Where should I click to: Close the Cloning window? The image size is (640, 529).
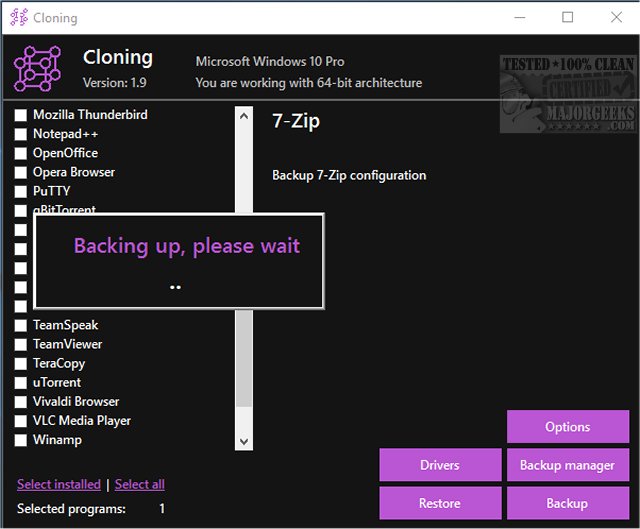pos(616,18)
